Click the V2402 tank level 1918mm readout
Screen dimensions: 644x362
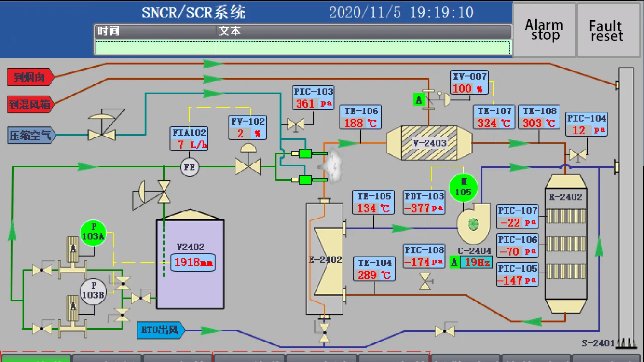point(193,263)
